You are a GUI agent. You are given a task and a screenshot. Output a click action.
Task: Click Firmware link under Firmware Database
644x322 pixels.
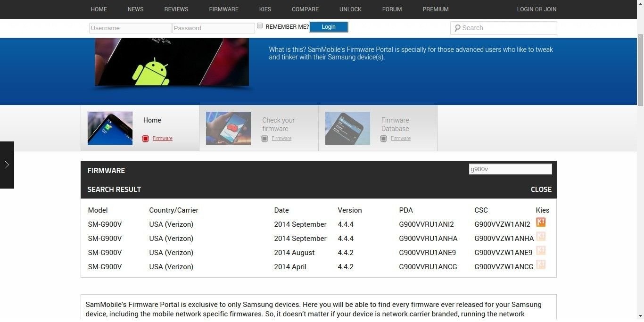coord(401,139)
